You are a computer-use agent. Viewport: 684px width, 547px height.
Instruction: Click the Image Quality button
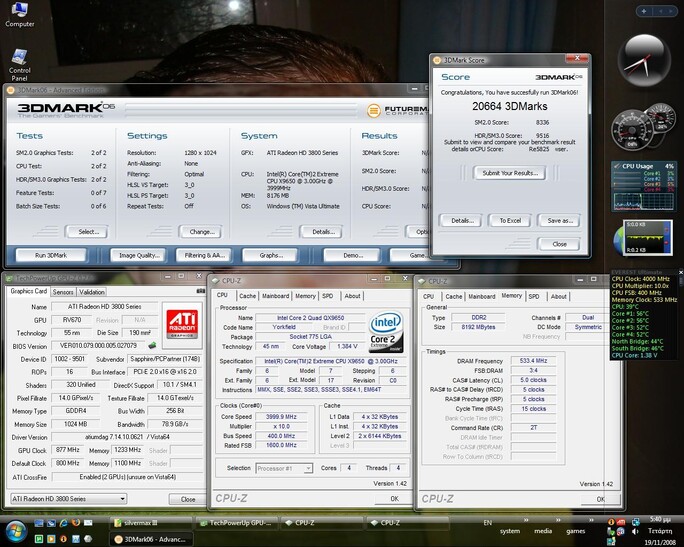pyautogui.click(x=139, y=255)
